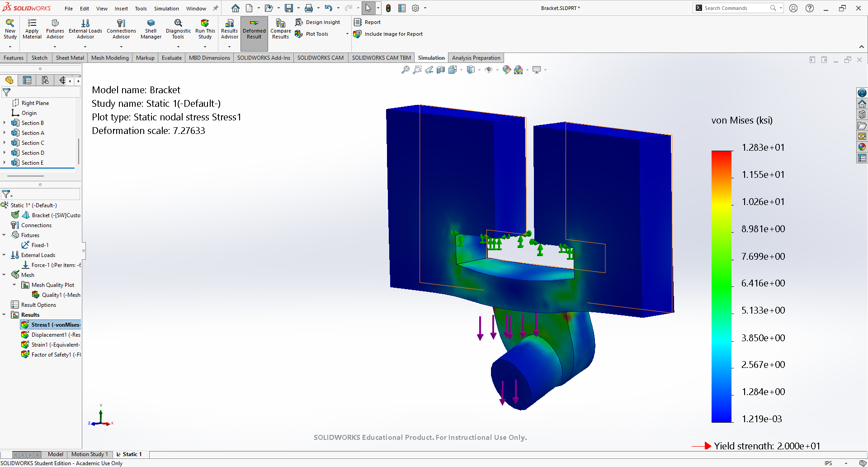Collapse the Fixtures folder

[x=4, y=235]
